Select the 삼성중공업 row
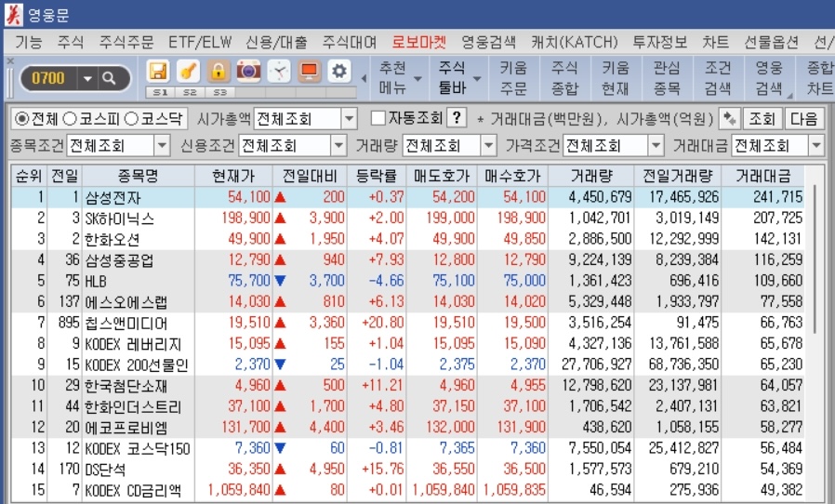The image size is (835, 504). pyautogui.click(x=408, y=259)
